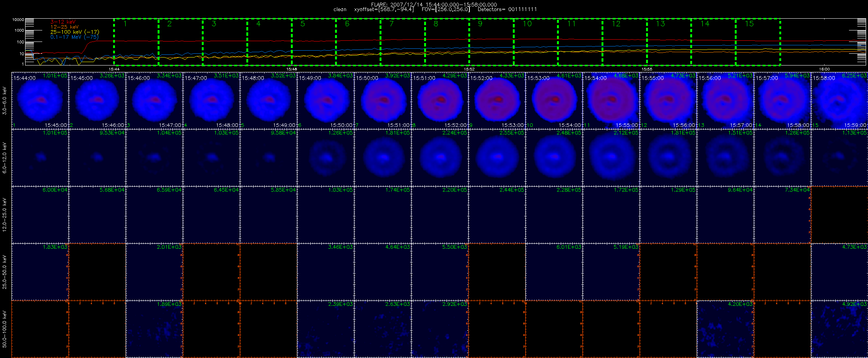868x358 pixels.
Task: Open the 3.0-6.0 keV image starting 15:46:00
Action: click(155, 101)
